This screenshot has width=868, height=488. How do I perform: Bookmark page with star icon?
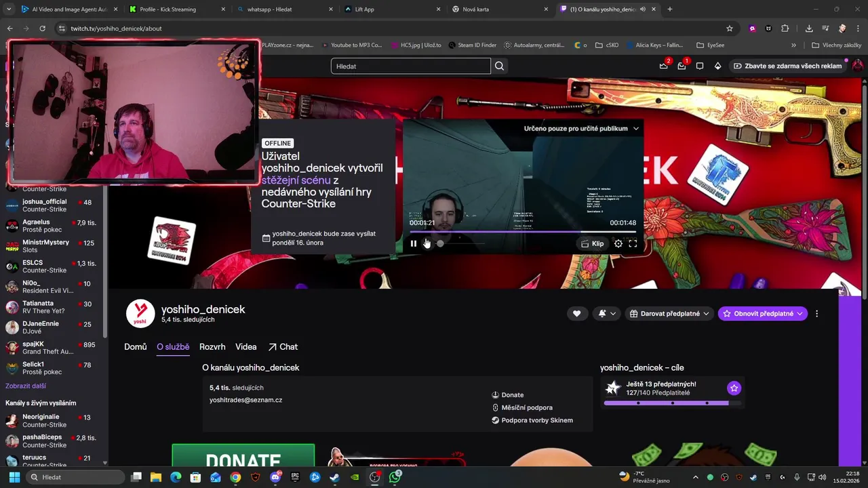pos(730,28)
